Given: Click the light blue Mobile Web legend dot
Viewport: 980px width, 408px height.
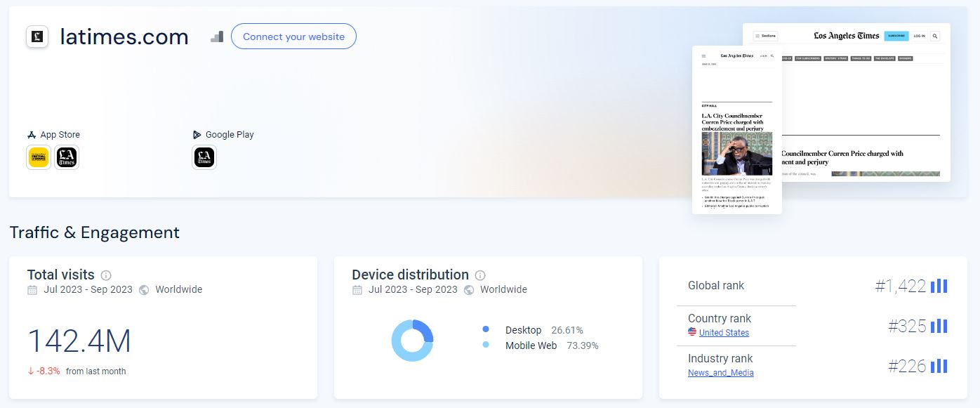Looking at the screenshot, I should tap(486, 345).
